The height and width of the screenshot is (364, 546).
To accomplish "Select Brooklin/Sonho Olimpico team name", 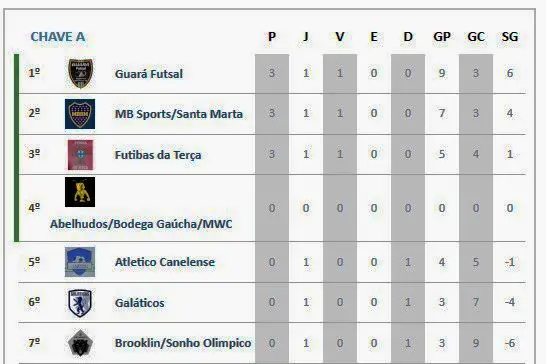I will 183,343.
